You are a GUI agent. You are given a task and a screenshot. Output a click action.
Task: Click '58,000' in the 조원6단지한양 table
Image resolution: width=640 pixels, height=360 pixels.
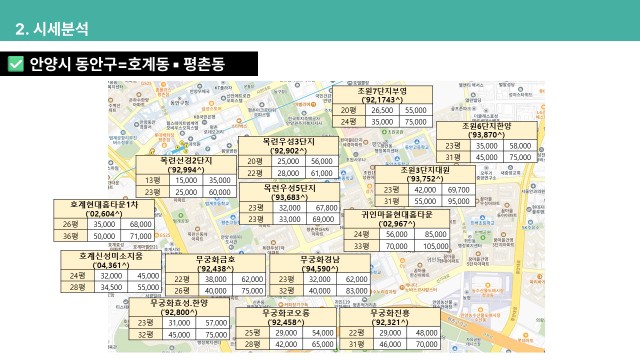[520, 146]
